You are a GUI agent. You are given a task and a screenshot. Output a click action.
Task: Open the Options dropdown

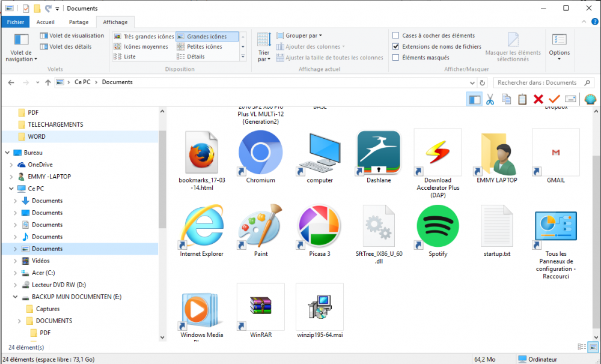click(x=559, y=47)
